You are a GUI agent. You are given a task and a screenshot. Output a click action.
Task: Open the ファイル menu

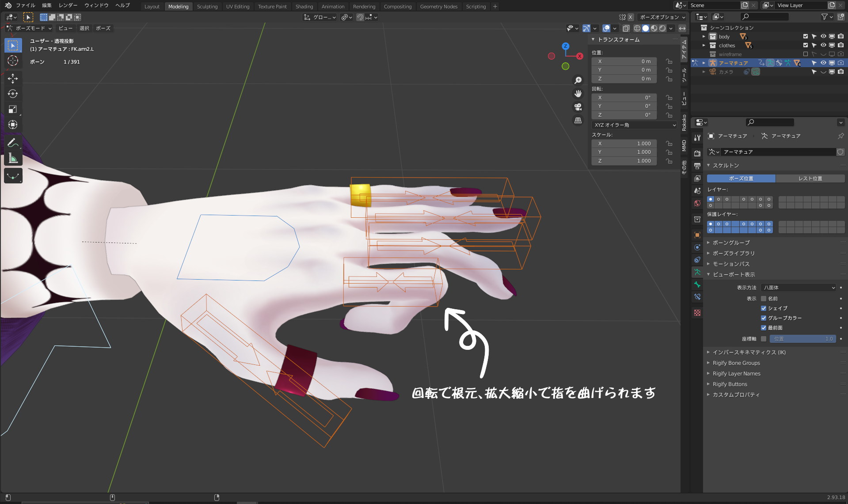(x=25, y=5)
